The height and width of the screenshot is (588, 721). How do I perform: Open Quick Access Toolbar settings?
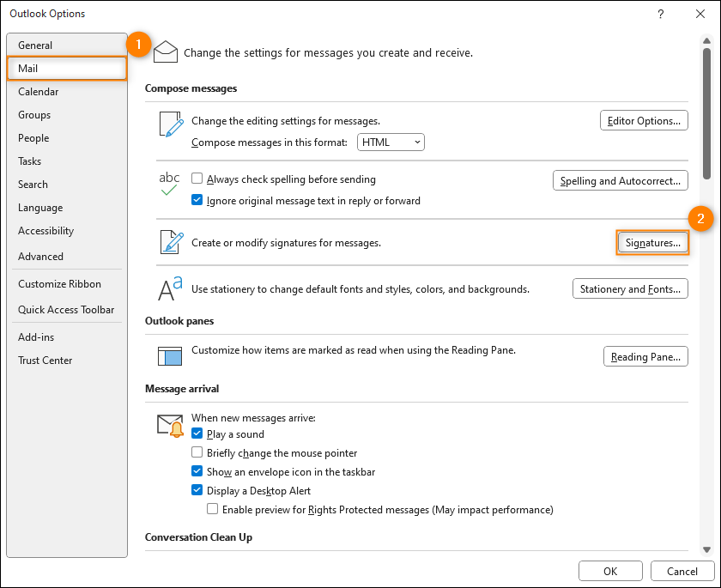coord(67,310)
